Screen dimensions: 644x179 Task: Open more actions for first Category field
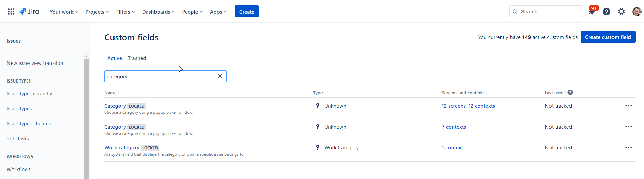(629, 106)
